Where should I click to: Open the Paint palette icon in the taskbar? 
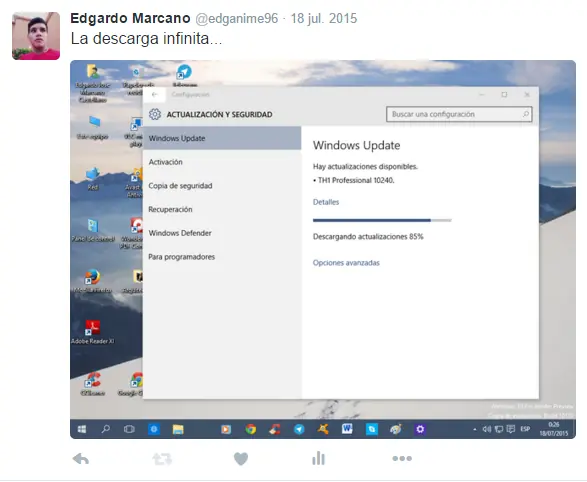(396, 429)
